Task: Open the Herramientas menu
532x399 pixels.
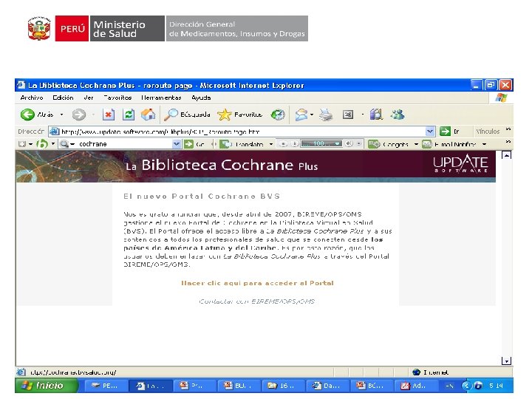Action: point(161,98)
